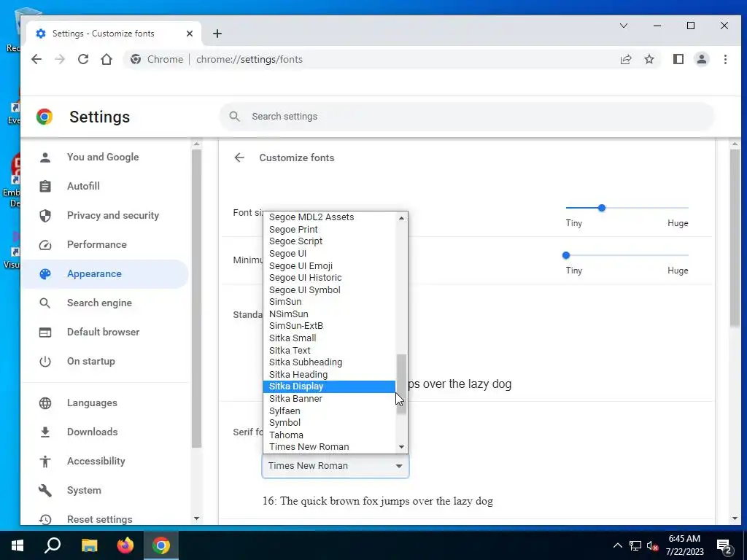Return from Customize fonts with back arrow

point(239,157)
